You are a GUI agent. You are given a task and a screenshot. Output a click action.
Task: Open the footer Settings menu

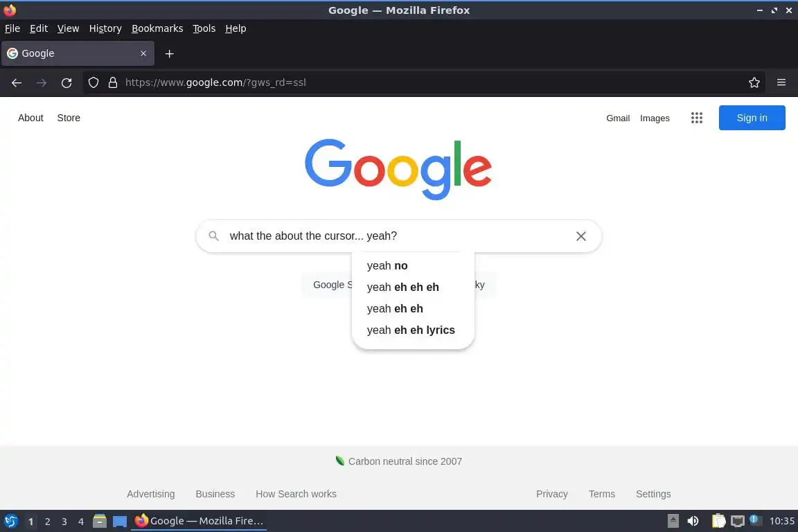[653, 494]
